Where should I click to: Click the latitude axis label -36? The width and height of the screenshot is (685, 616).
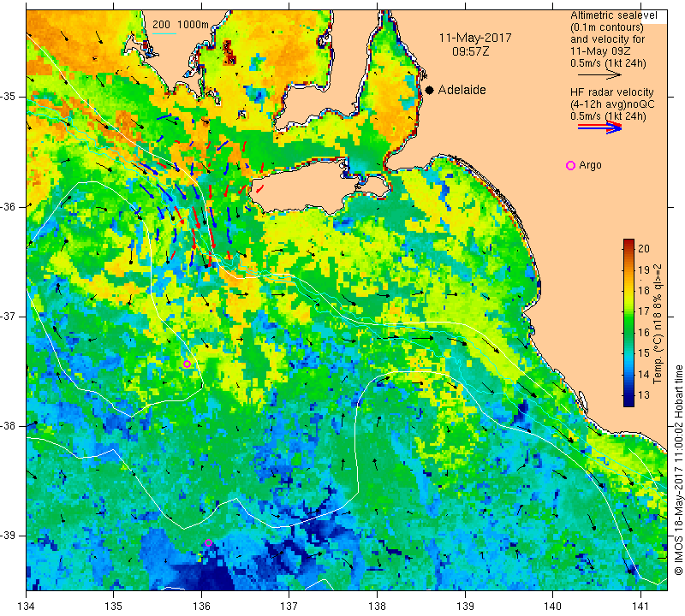9,206
